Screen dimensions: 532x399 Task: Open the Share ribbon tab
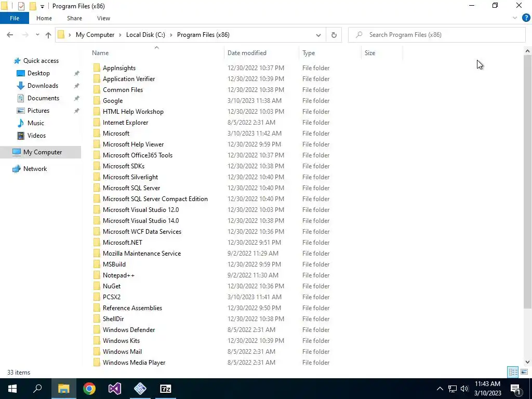point(74,18)
